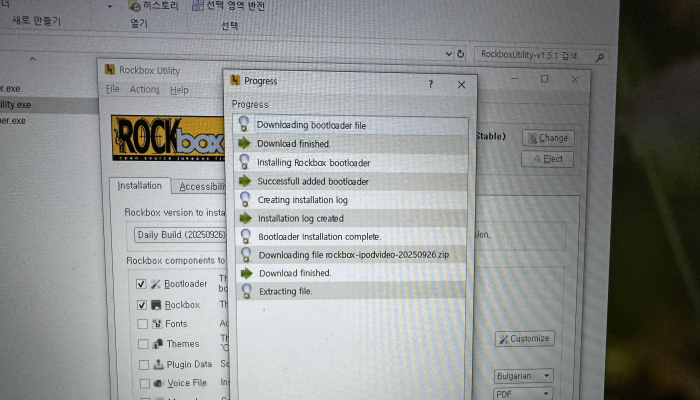Select the 'Creating installation log' row
Image resolution: width=700 pixels, height=400 pixels.
coord(352,200)
